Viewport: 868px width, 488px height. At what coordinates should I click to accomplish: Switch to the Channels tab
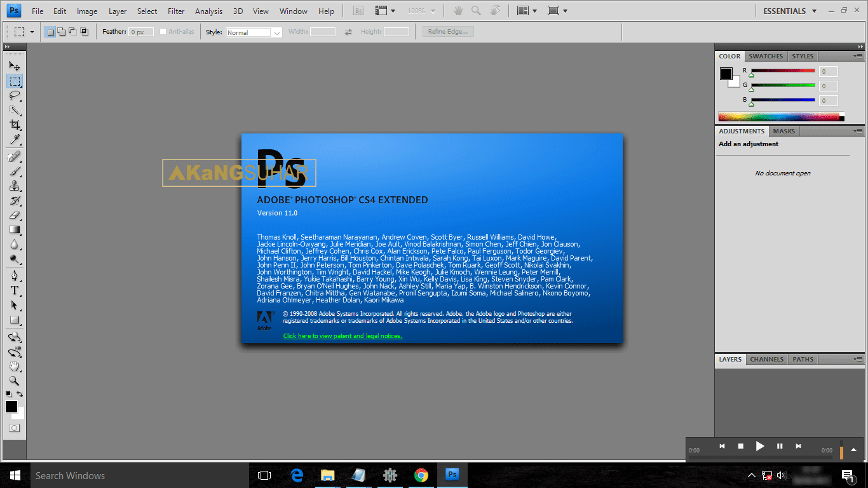767,359
